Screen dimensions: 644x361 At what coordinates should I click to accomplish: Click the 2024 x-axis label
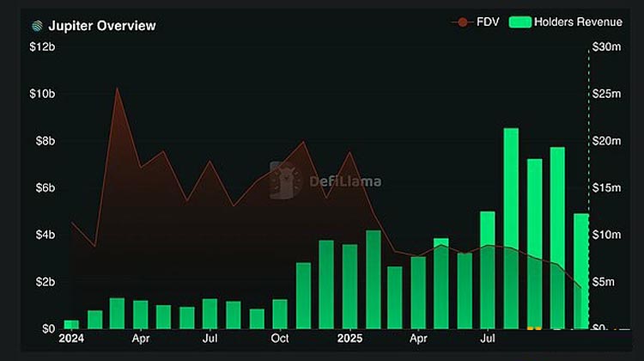click(x=71, y=339)
